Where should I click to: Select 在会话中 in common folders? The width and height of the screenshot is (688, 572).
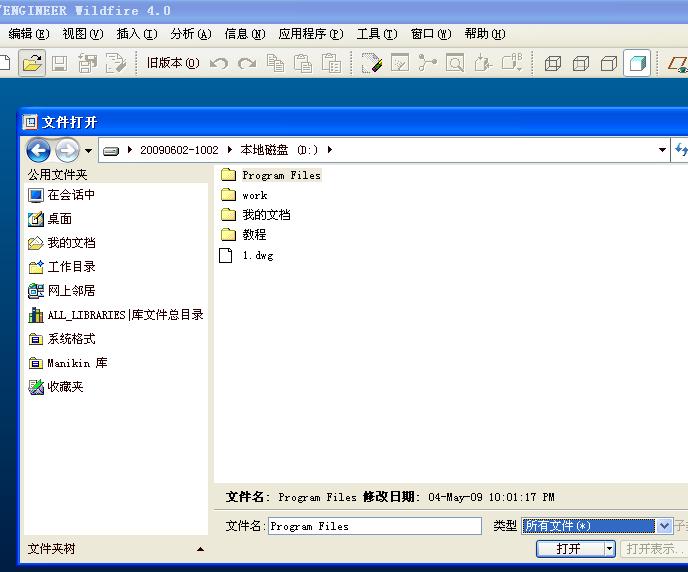coord(61,195)
